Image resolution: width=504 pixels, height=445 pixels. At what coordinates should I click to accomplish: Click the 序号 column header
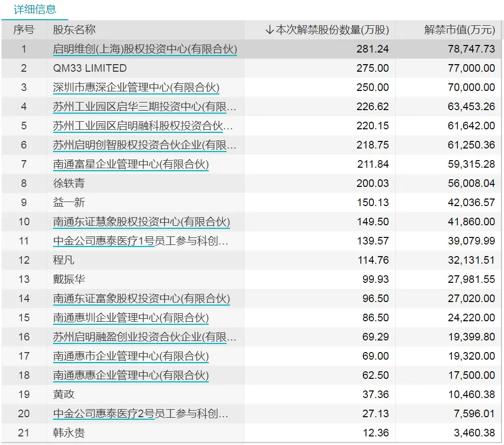[x=24, y=30]
